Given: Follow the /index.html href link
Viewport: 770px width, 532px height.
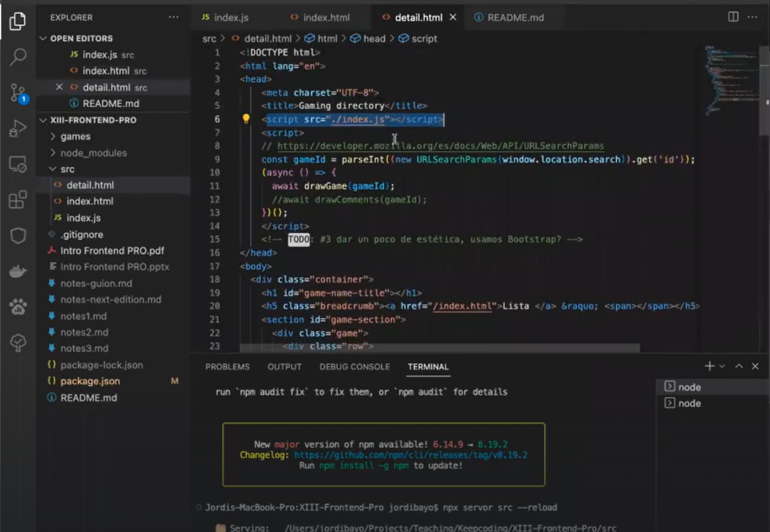Looking at the screenshot, I should 462,306.
